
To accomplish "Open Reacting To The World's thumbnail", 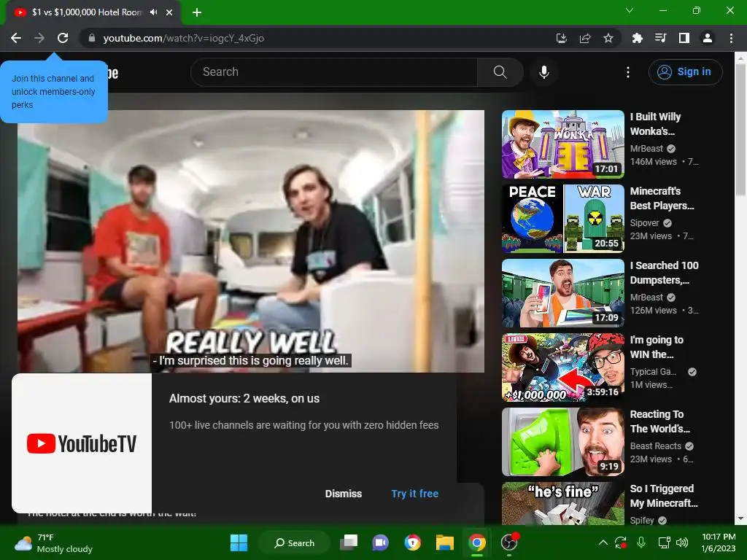I will tap(563, 441).
